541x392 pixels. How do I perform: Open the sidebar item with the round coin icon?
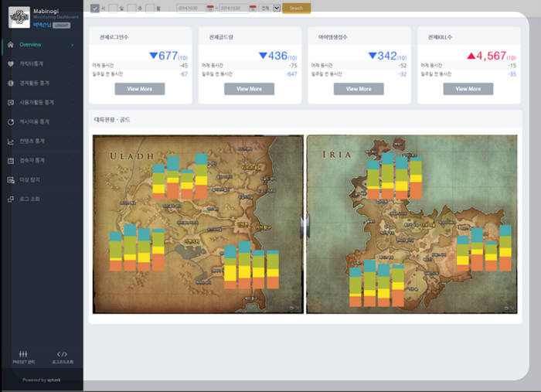(42, 84)
